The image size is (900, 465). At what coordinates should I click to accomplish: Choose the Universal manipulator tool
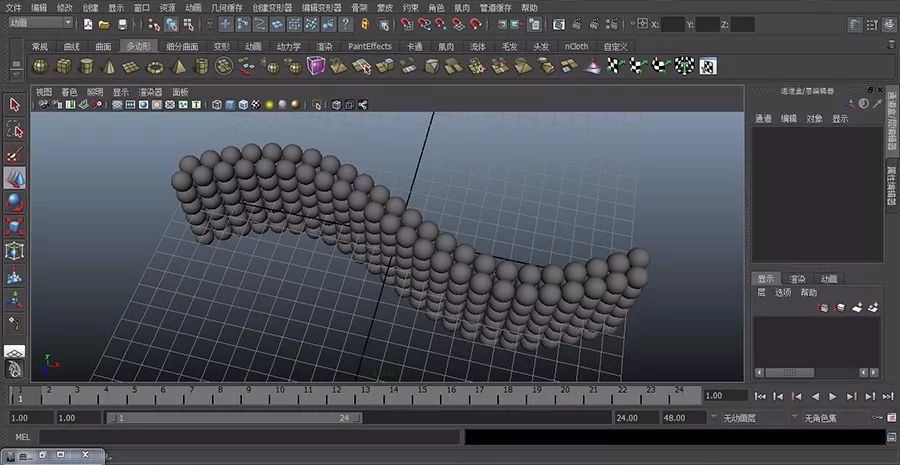[15, 251]
